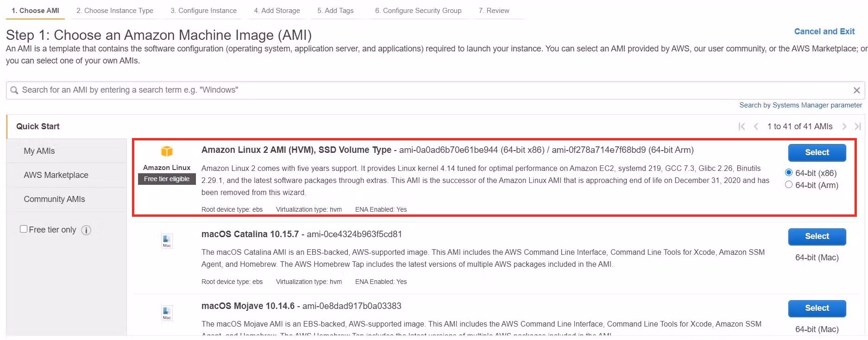868x340 pixels.
Task: Open Search by Systems Manager parameter link
Action: [x=800, y=105]
